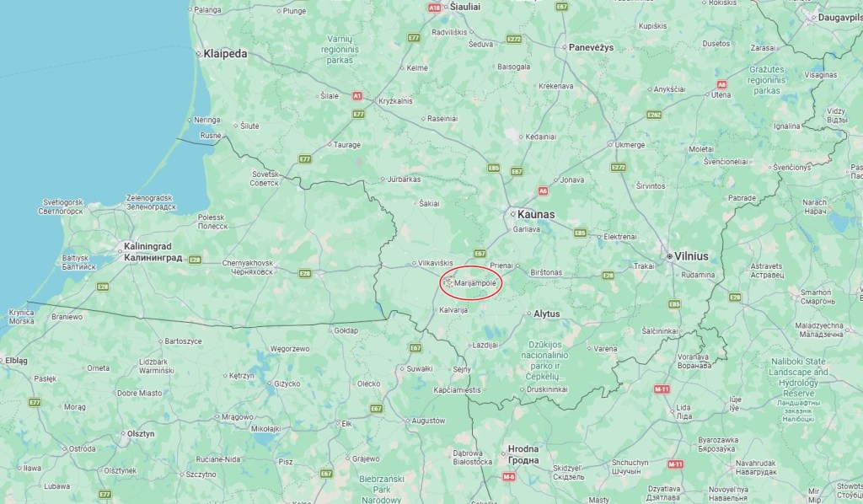Select the E272 road shield near Šeduva

coord(514,39)
